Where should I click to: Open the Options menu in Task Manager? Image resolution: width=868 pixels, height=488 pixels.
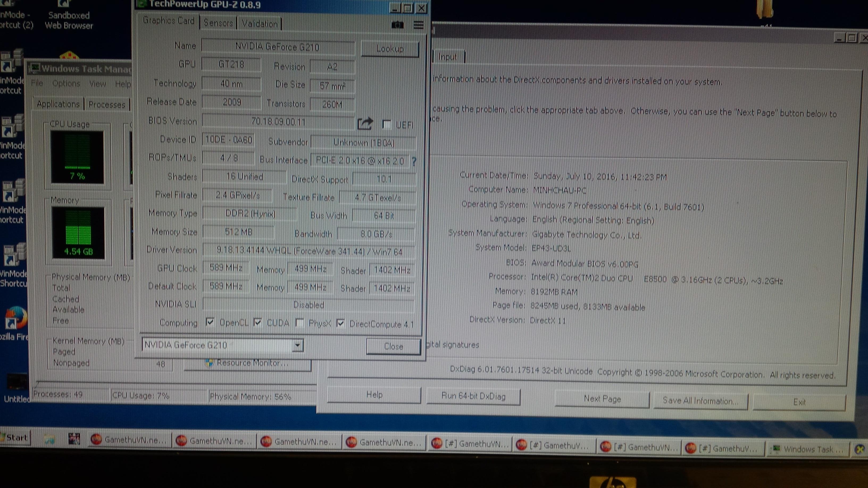point(66,83)
